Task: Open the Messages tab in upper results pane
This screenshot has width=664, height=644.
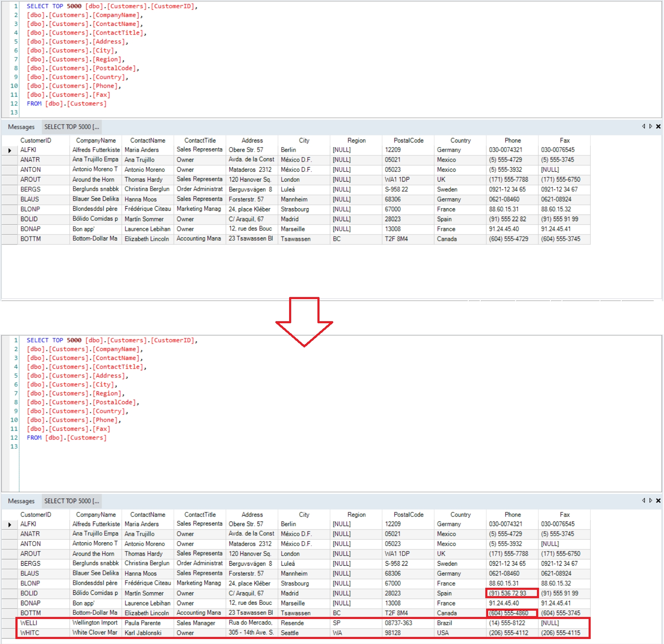Action: coord(21,127)
